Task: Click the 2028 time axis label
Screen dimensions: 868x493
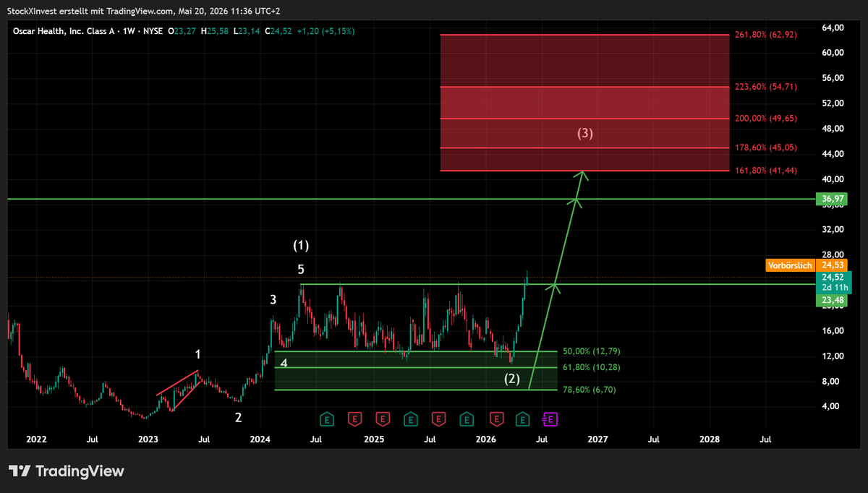Action: (x=710, y=439)
